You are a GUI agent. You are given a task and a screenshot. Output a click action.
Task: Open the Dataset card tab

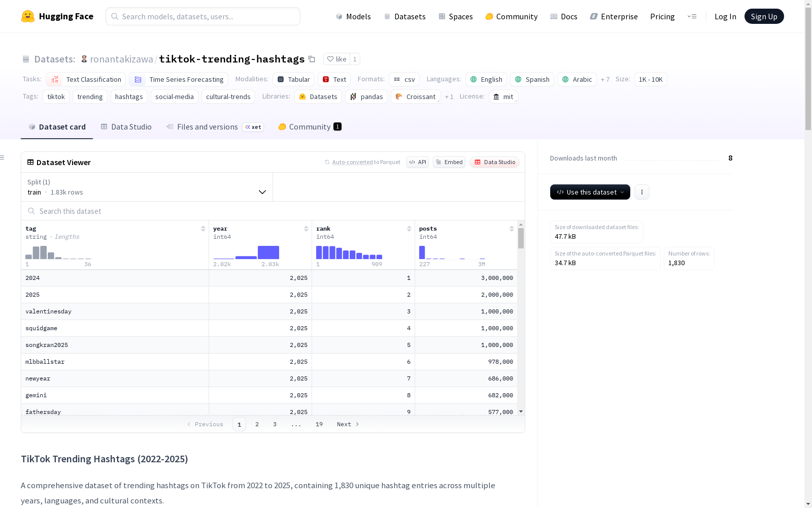tap(57, 126)
